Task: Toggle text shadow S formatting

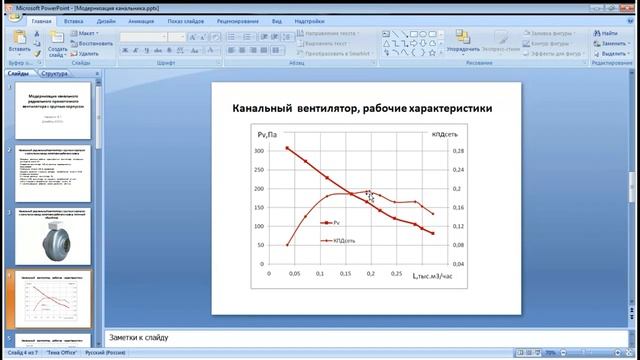Action: click(x=169, y=50)
